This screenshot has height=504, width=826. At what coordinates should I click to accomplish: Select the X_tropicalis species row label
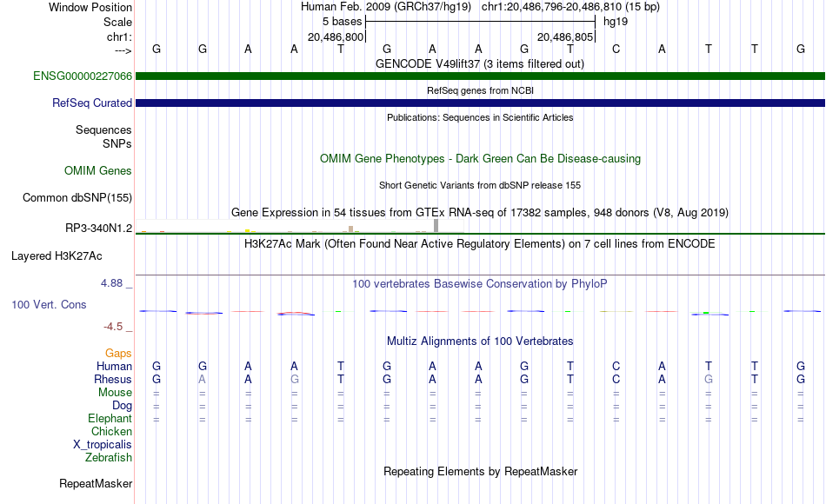pyautogui.click(x=103, y=445)
